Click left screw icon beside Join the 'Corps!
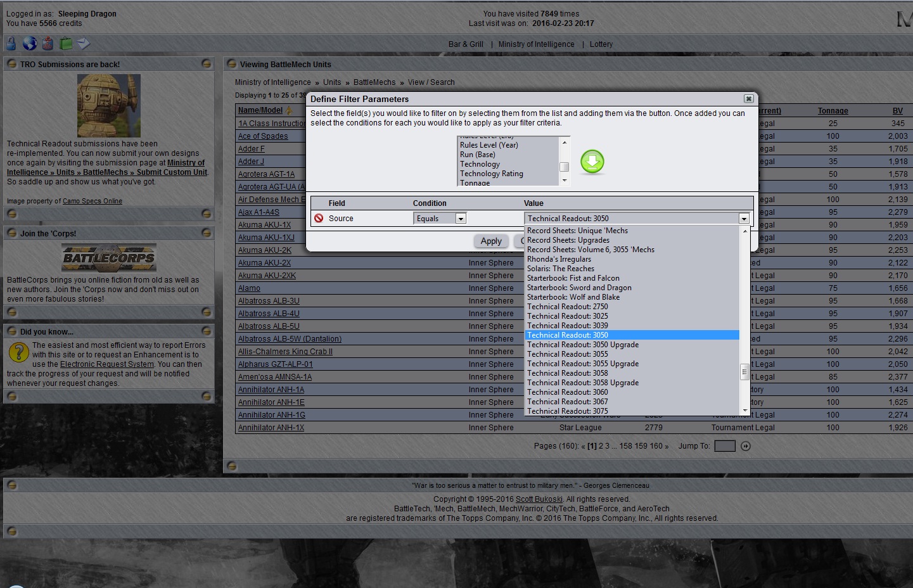This screenshot has height=588, width=913. point(11,233)
